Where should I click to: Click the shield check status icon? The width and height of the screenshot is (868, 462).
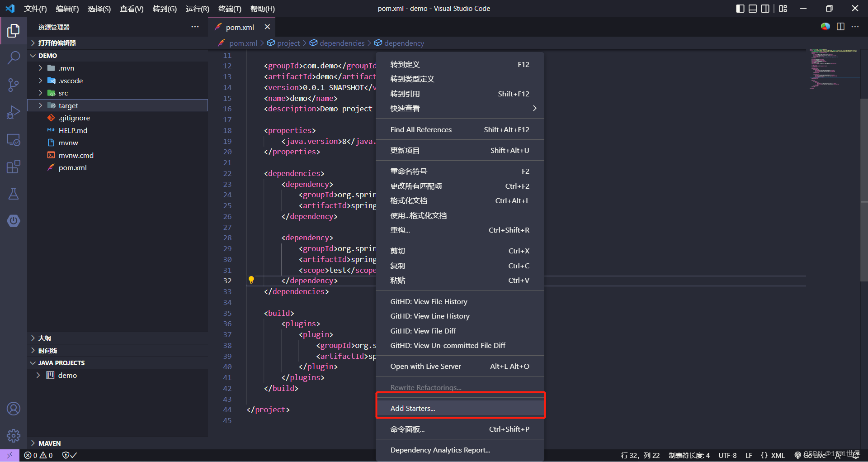[x=69, y=455]
